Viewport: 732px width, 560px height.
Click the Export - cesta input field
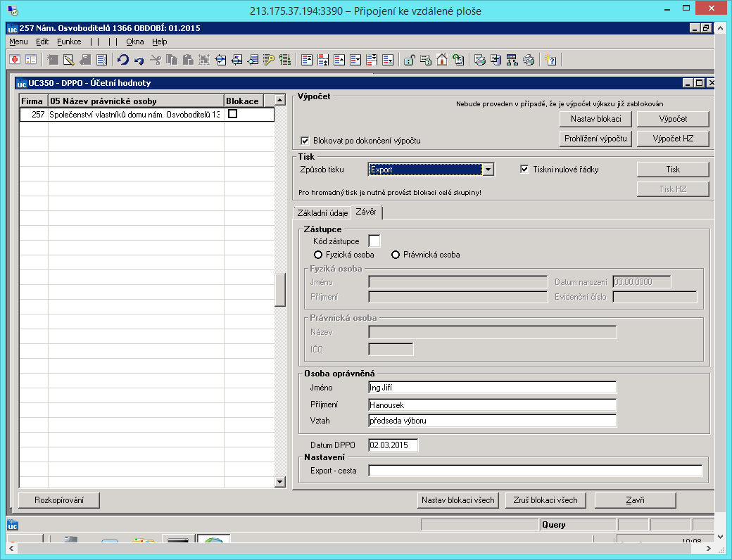pos(535,471)
